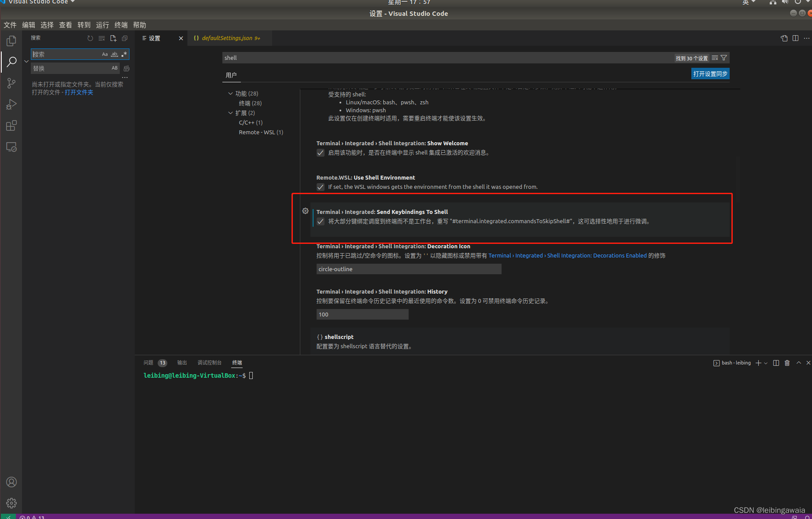This screenshot has height=519, width=812.
Task: Clear search results in Search panel
Action: pyautogui.click(x=102, y=38)
